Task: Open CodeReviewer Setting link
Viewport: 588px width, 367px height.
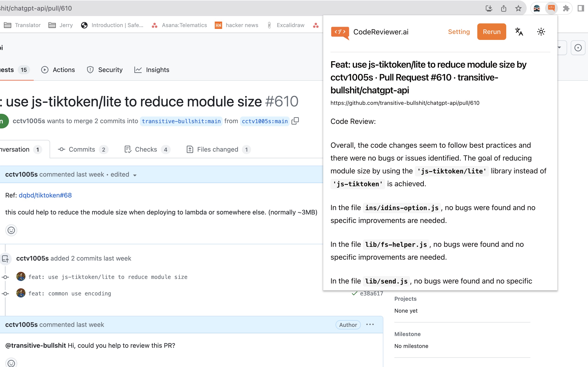Action: [458, 32]
